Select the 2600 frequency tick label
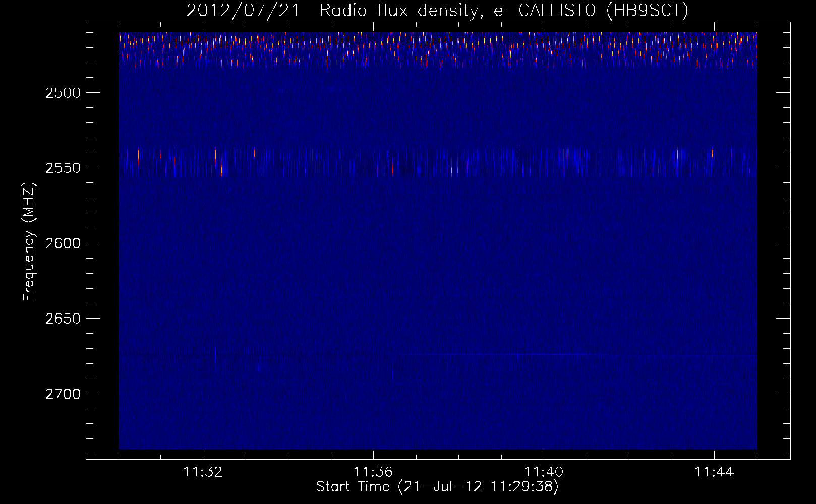The width and height of the screenshot is (816, 504). (x=63, y=243)
